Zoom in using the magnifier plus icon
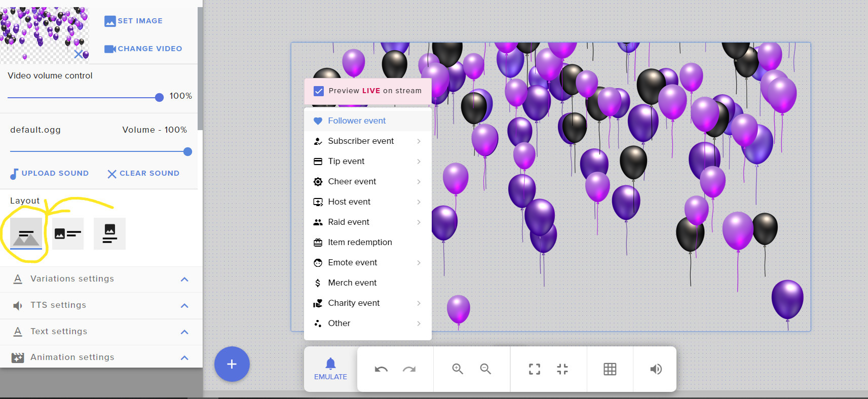The image size is (868, 399). (x=458, y=369)
